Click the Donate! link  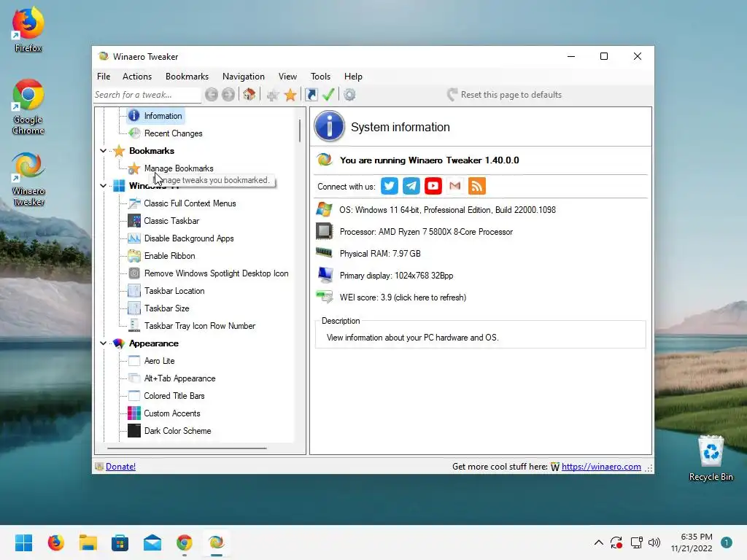click(x=120, y=467)
